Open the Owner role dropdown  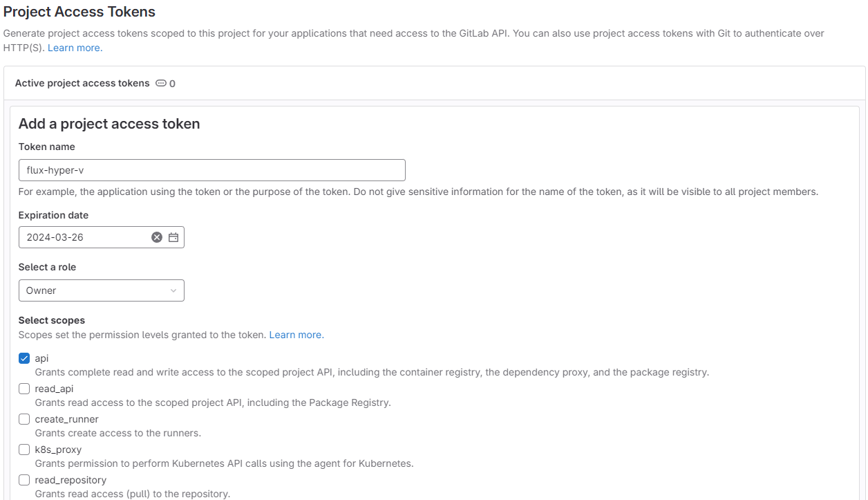click(101, 290)
